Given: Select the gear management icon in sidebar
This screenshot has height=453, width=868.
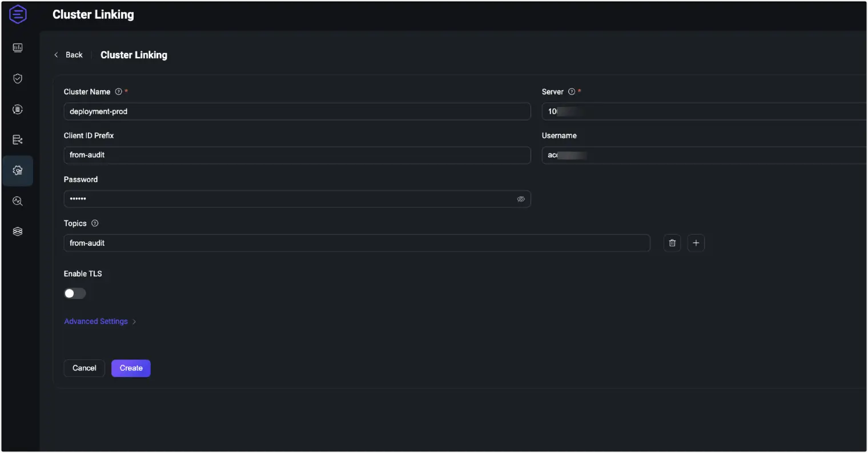Looking at the screenshot, I should [x=18, y=171].
